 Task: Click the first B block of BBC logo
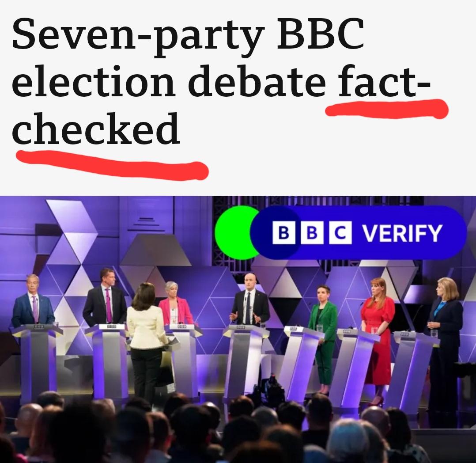pyautogui.click(x=283, y=233)
